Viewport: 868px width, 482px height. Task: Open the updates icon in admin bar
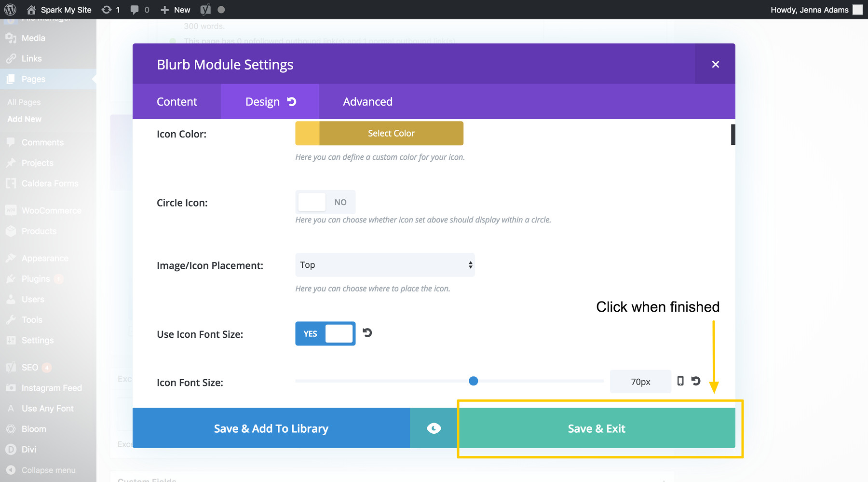pyautogui.click(x=110, y=10)
